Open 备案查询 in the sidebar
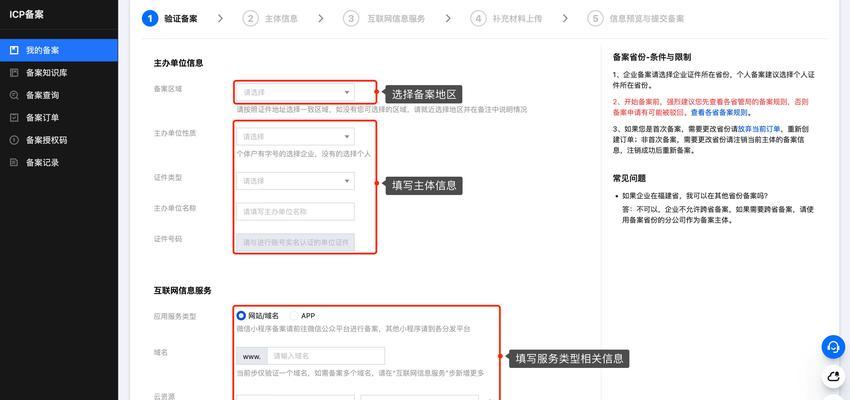Screen dimensions: 850x400 coord(59,95)
